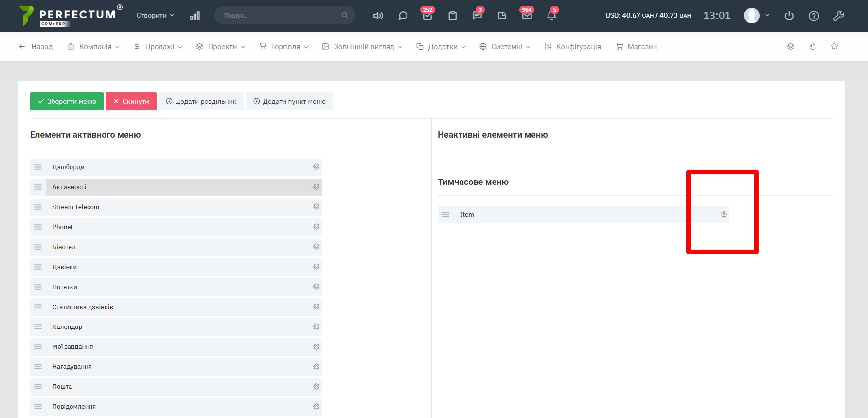This screenshot has height=418, width=868.
Task: Click gear icon on temporary Item row
Action: pos(724,215)
